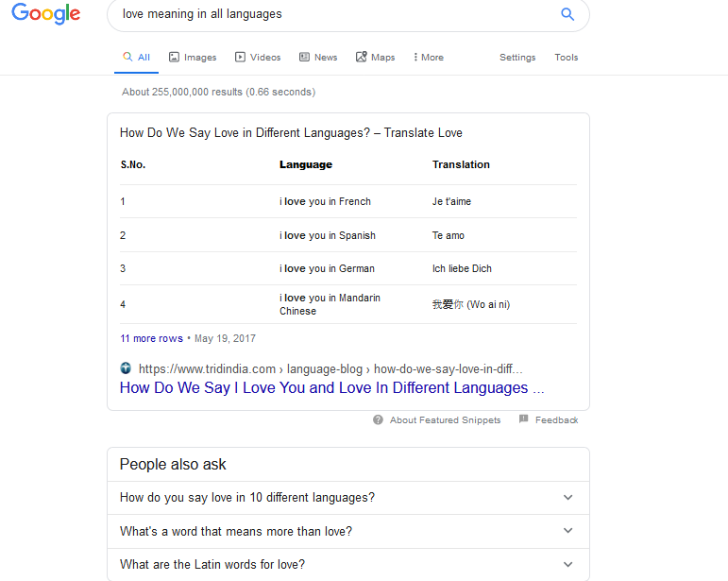Screen dimensions: 728x581
Task: Open 'How Do We Say I Love You' result
Action: point(331,387)
